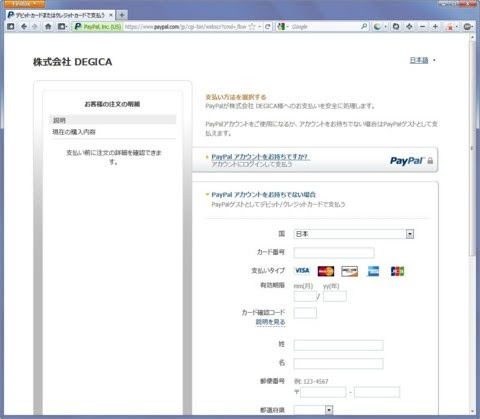Click the VISA card logo
Image resolution: width=480 pixels, height=419 pixels.
pyautogui.click(x=302, y=271)
